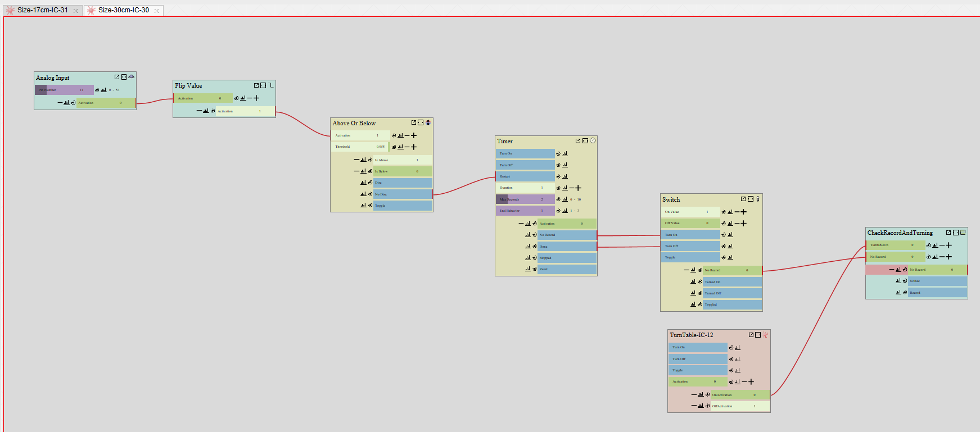Select the Timer Stopped output row
Image resolution: width=980 pixels, height=432 pixels.
click(567, 258)
